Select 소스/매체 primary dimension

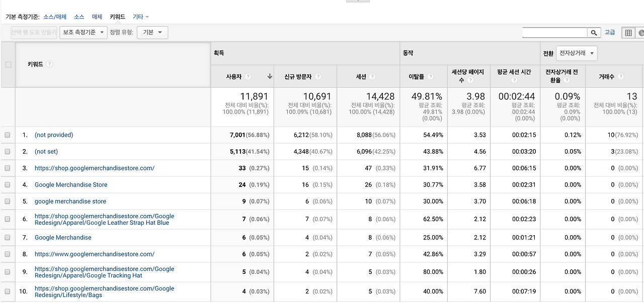[55, 17]
